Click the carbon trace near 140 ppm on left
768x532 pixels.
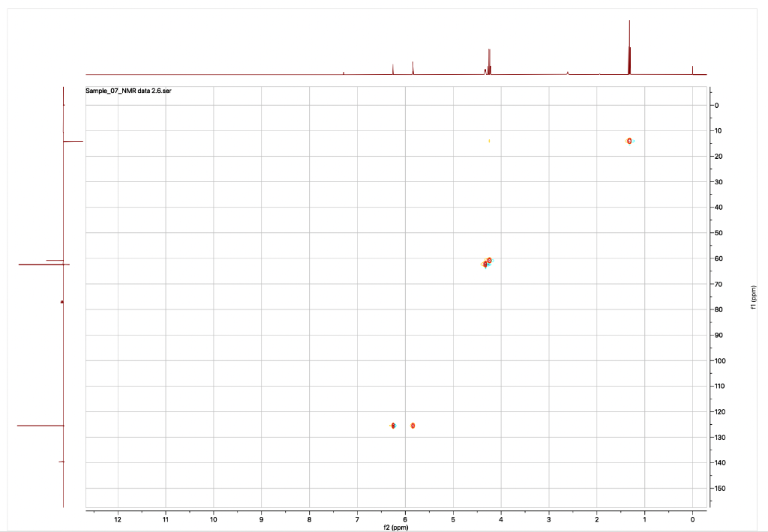click(x=60, y=461)
